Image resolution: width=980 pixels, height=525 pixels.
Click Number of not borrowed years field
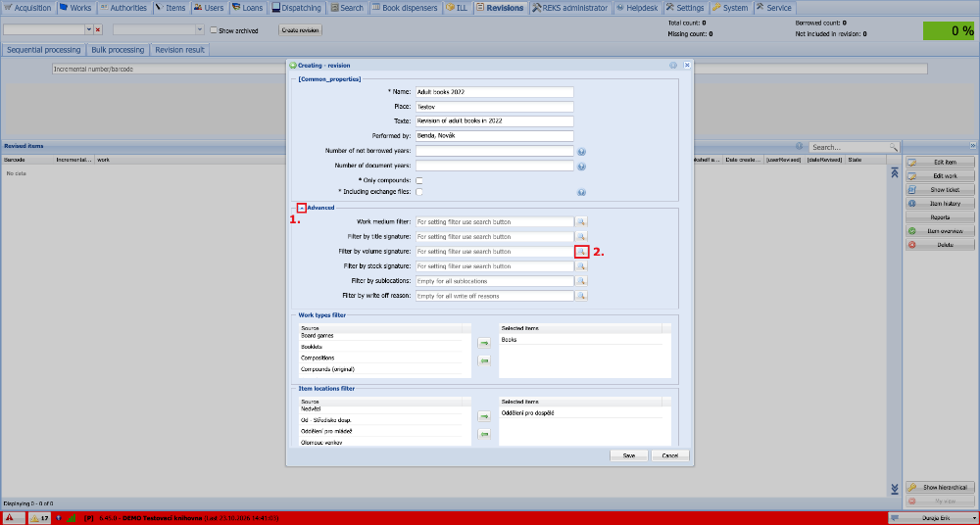pos(494,151)
